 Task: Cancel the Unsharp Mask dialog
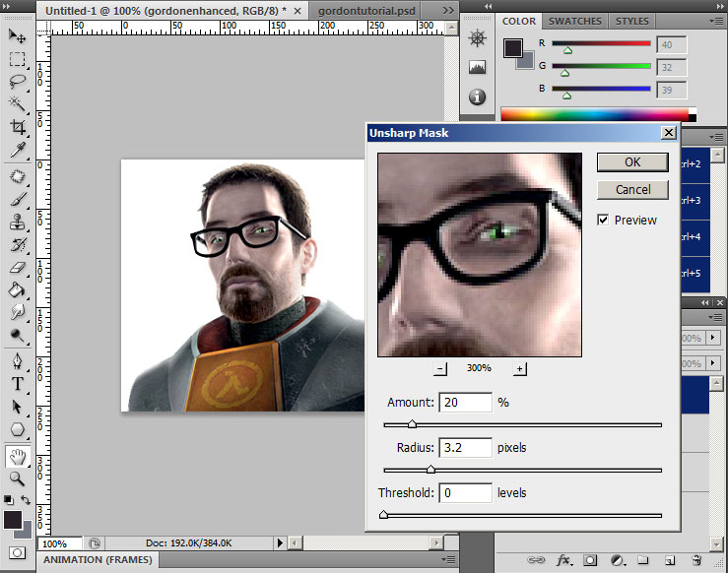click(631, 189)
